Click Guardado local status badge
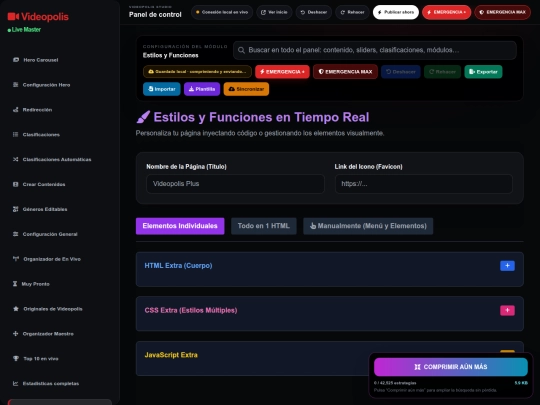Screen dimensions: 540x405 coord(197,72)
